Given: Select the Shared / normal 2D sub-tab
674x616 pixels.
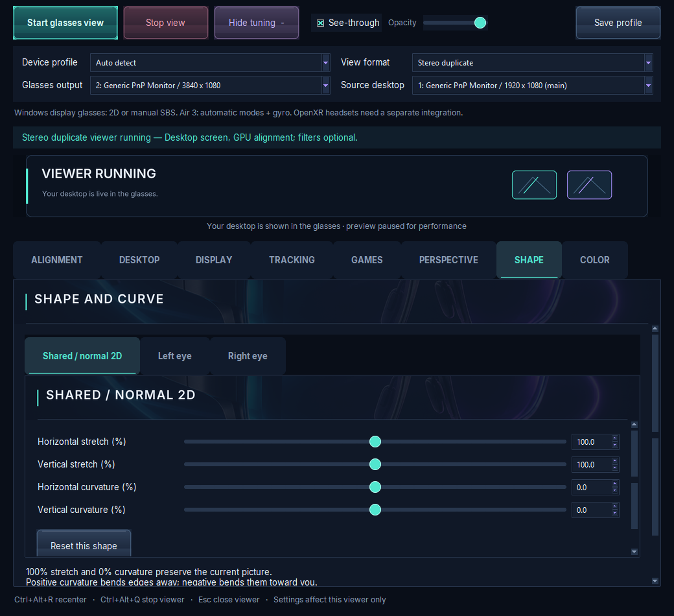Looking at the screenshot, I should coord(82,356).
